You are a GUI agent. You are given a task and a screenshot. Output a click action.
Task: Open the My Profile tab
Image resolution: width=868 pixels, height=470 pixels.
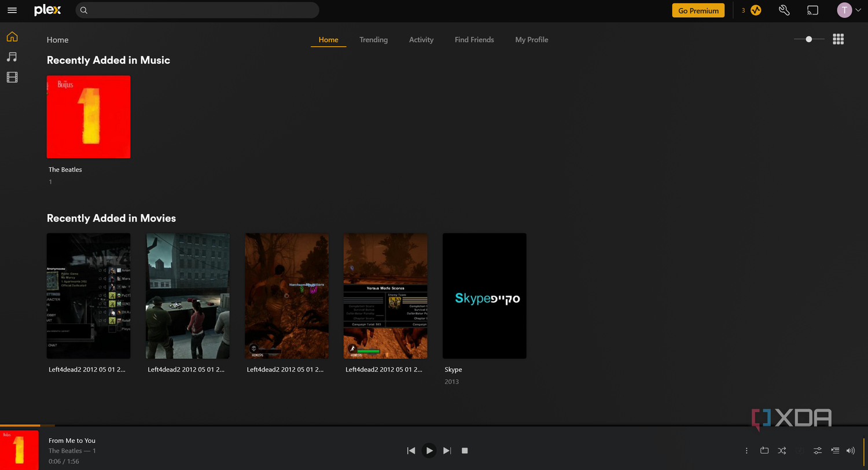point(532,39)
